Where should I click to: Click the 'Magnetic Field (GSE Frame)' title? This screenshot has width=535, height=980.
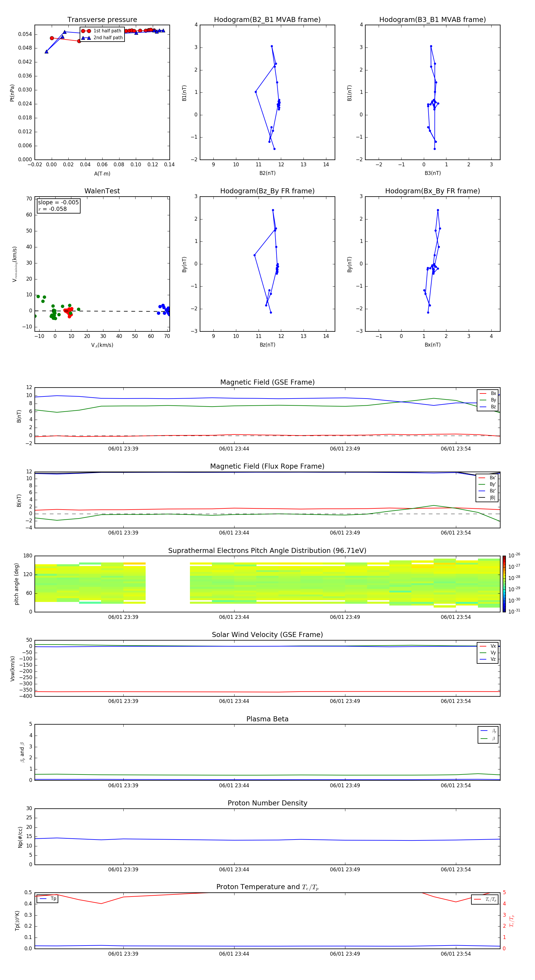point(267,382)
